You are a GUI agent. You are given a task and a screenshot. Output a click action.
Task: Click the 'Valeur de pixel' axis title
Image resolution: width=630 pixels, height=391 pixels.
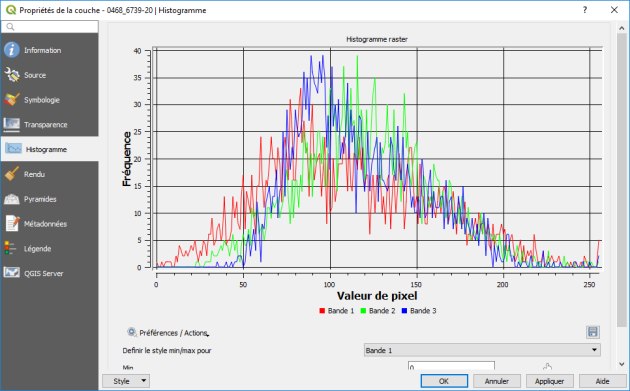click(x=377, y=296)
